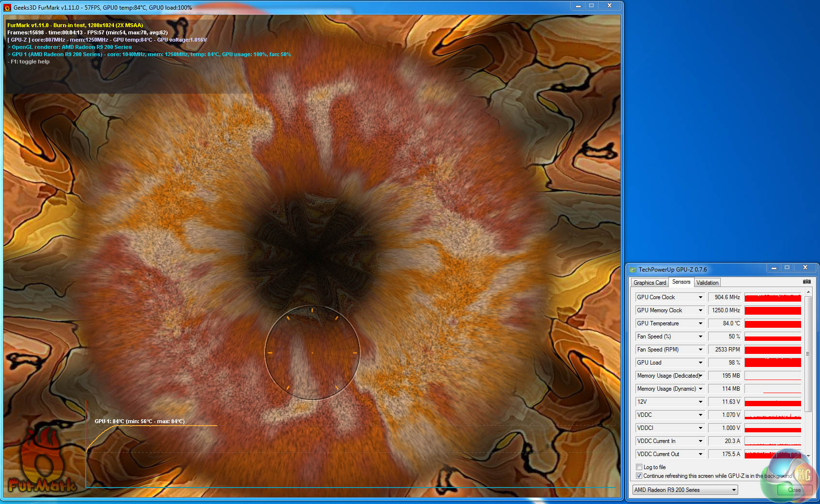
Task: Click the sensor list scrollbar thumb
Action: coord(808,354)
